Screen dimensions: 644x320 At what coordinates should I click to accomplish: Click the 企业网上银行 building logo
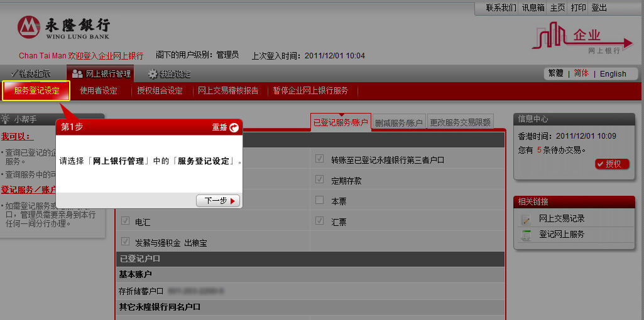(x=577, y=39)
